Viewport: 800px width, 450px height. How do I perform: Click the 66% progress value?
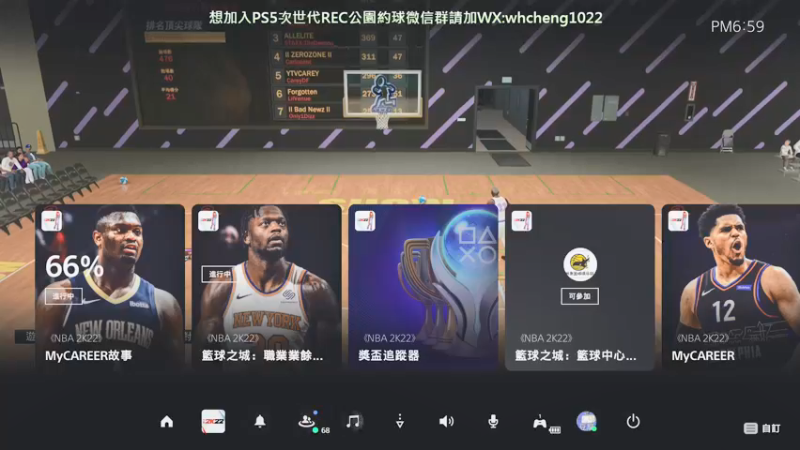pyautogui.click(x=74, y=266)
